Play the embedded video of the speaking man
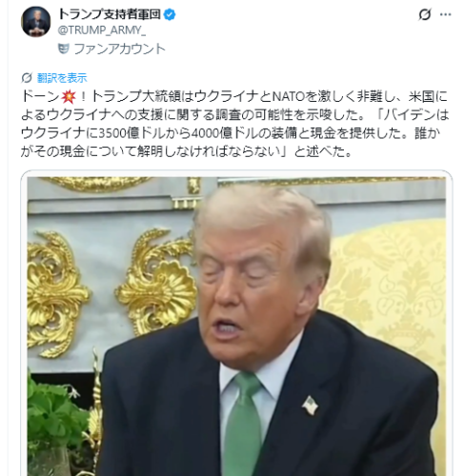 [236, 327]
